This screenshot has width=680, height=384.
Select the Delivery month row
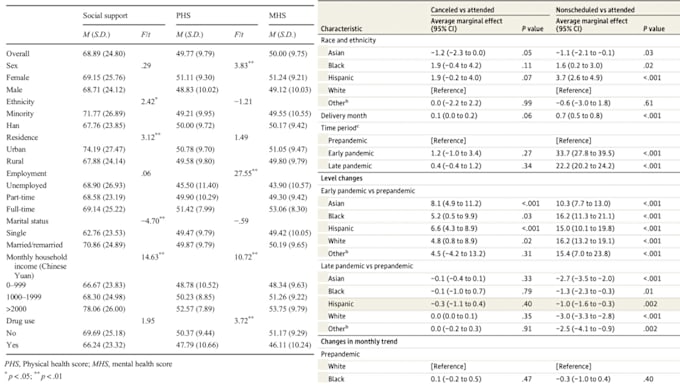tap(499, 116)
